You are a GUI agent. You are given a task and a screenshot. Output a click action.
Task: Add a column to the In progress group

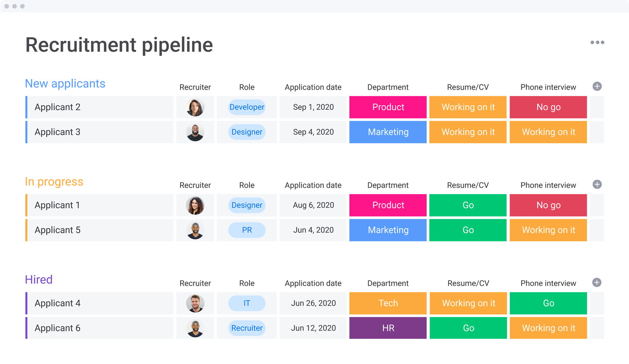597,184
